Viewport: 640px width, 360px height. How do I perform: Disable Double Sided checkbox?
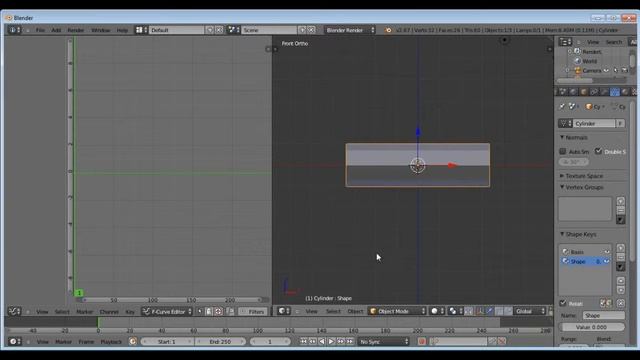(598, 151)
